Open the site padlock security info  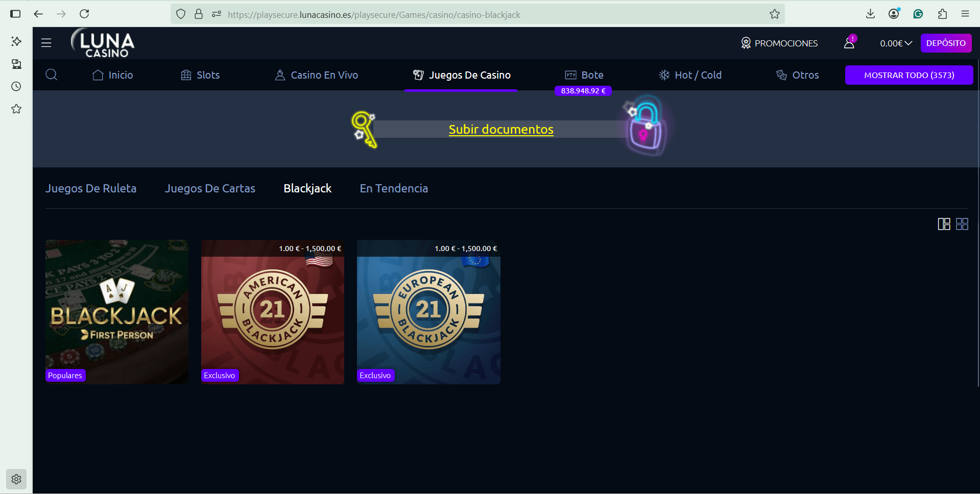click(199, 14)
